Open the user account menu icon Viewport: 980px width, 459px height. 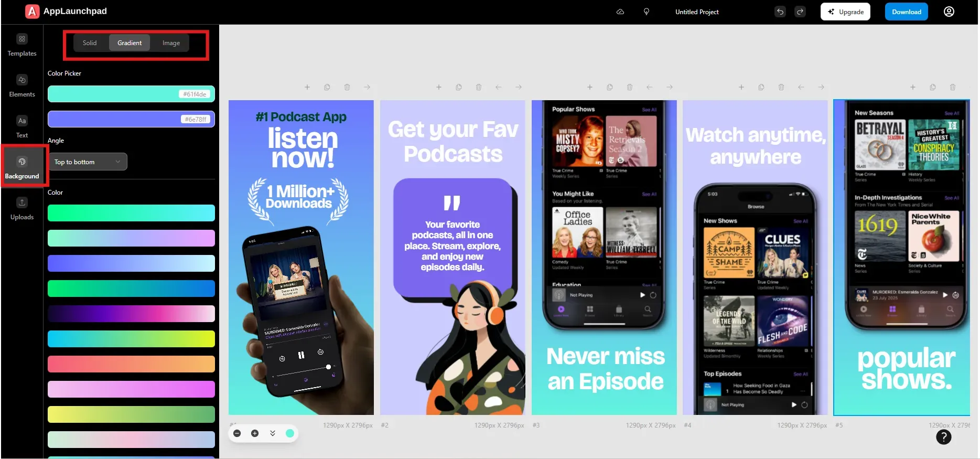tap(949, 12)
